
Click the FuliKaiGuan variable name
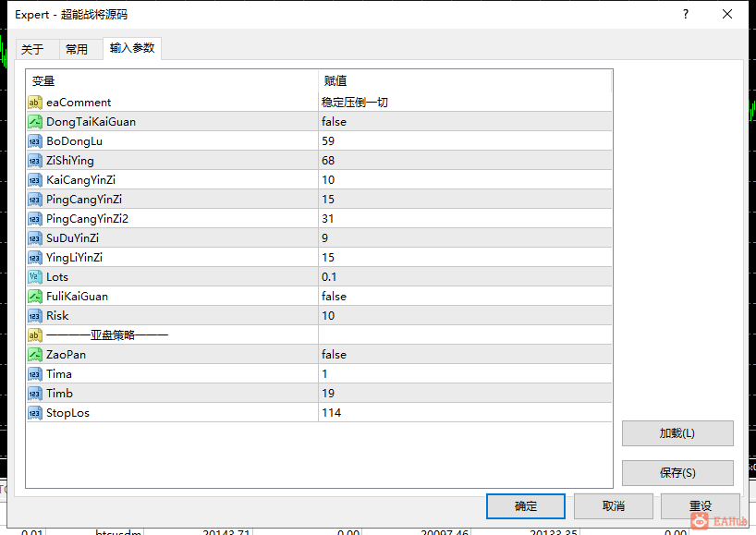pos(77,297)
